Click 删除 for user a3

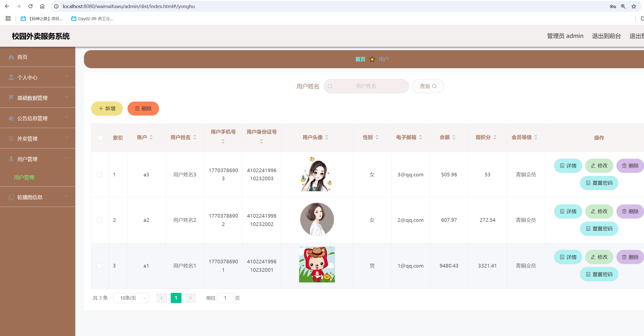(630, 166)
